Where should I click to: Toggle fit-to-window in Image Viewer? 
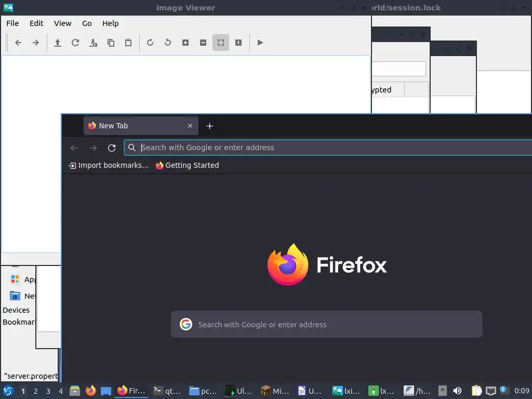coord(220,43)
